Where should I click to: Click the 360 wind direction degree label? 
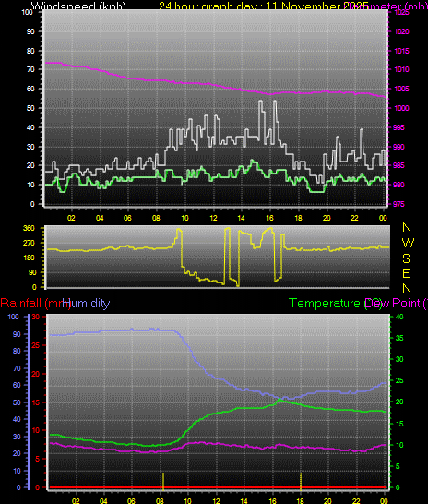(x=29, y=228)
